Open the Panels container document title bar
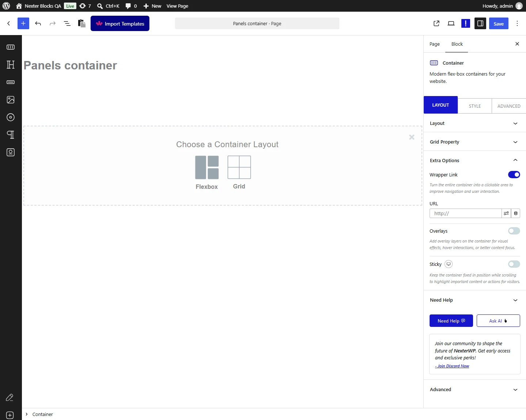This screenshot has width=526, height=420. [x=257, y=23]
